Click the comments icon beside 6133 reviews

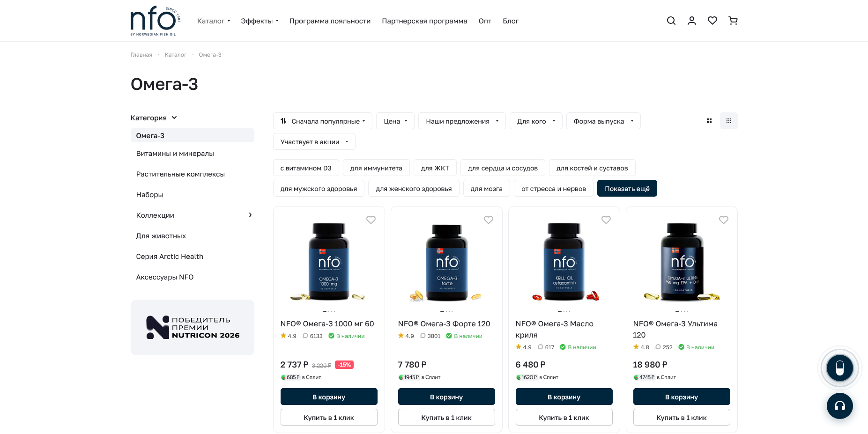coord(305,336)
